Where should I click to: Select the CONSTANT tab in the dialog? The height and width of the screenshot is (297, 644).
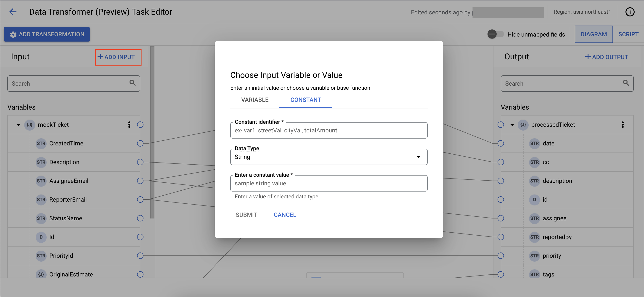[306, 100]
